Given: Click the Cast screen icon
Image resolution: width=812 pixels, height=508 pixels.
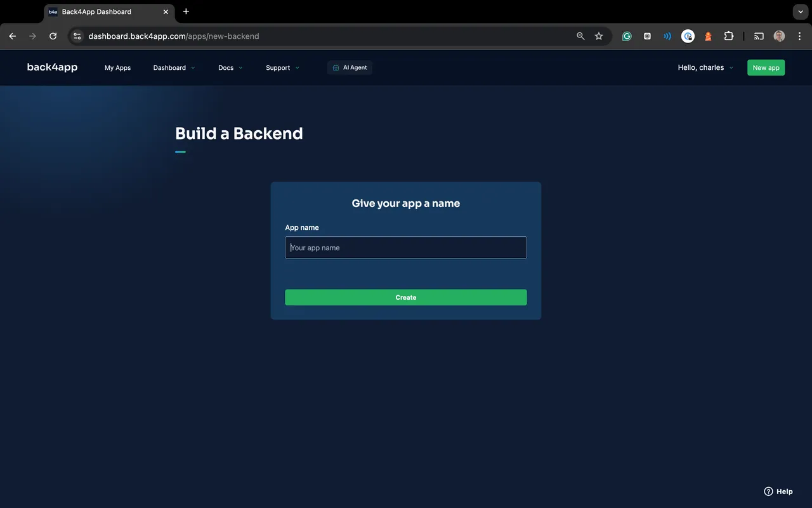Looking at the screenshot, I should tap(759, 36).
